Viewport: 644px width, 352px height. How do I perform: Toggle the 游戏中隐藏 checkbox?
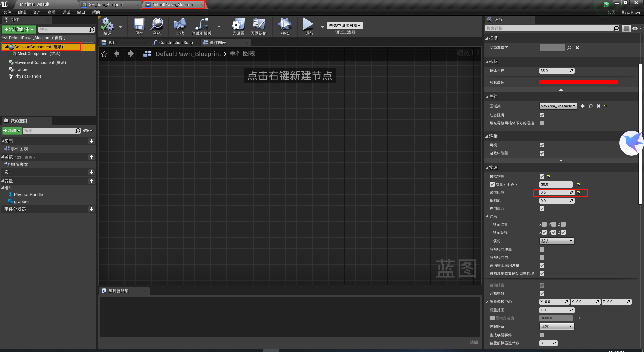pos(542,153)
